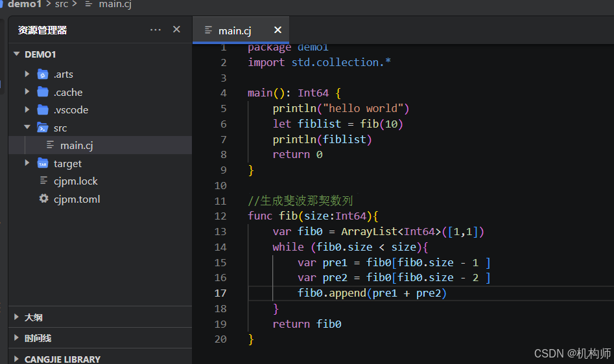
Task: Click the target TAR folder icon
Action: [43, 163]
